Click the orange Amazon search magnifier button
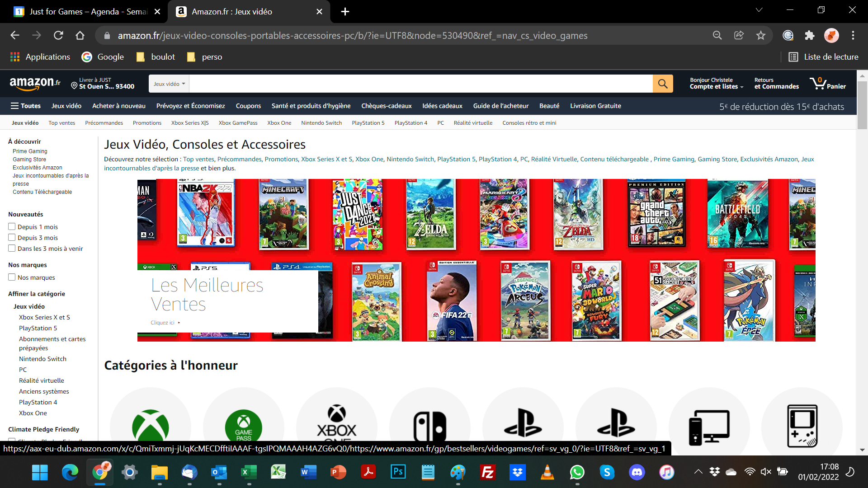Viewport: 868px width, 488px height. pos(662,84)
